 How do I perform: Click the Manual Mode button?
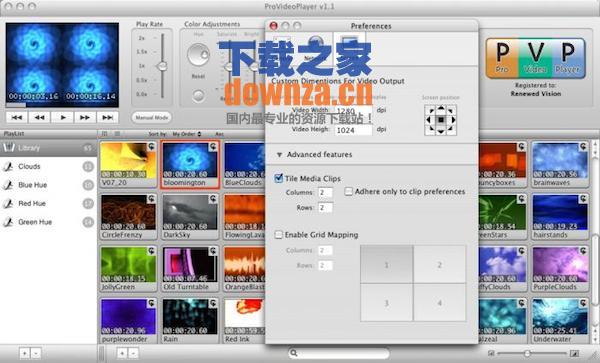pyautogui.click(x=152, y=117)
